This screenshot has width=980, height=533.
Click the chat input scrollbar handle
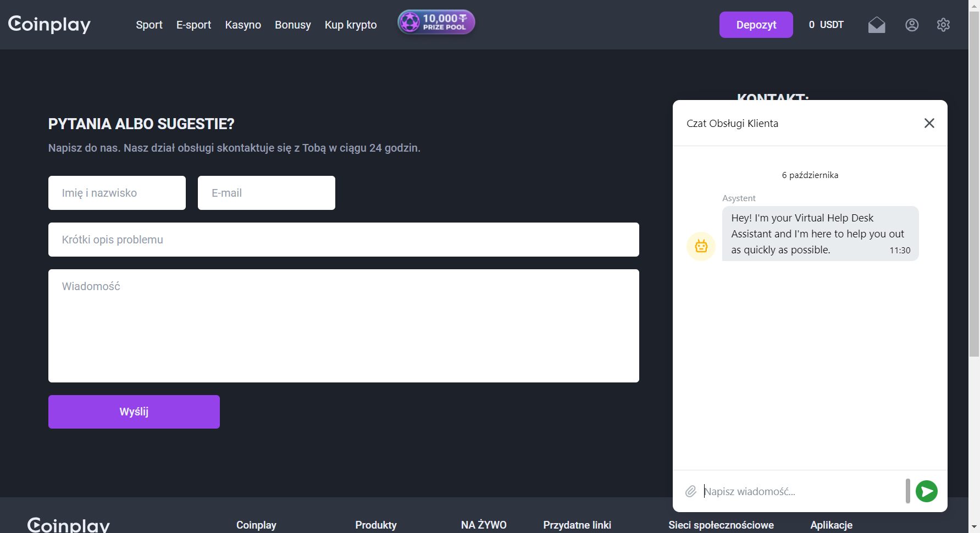coord(908,491)
